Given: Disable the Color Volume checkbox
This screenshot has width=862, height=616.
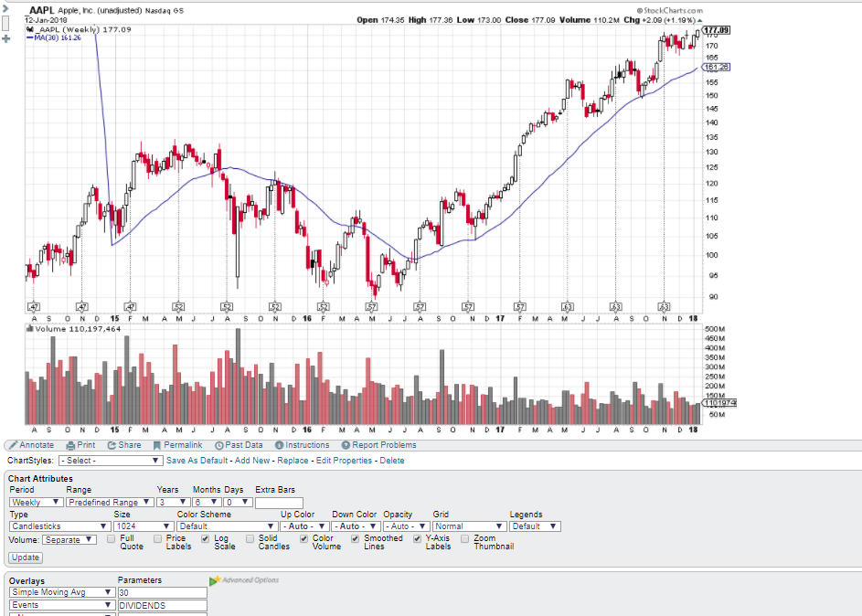Looking at the screenshot, I should pyautogui.click(x=304, y=539).
